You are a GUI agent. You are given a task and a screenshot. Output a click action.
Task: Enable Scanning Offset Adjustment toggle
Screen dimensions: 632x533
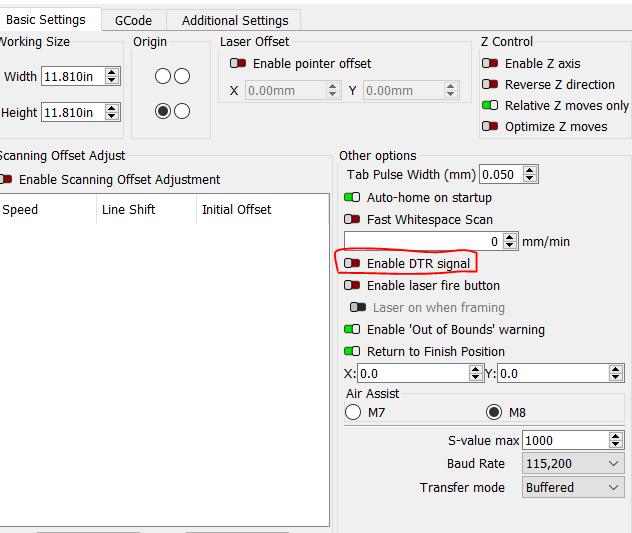7,180
